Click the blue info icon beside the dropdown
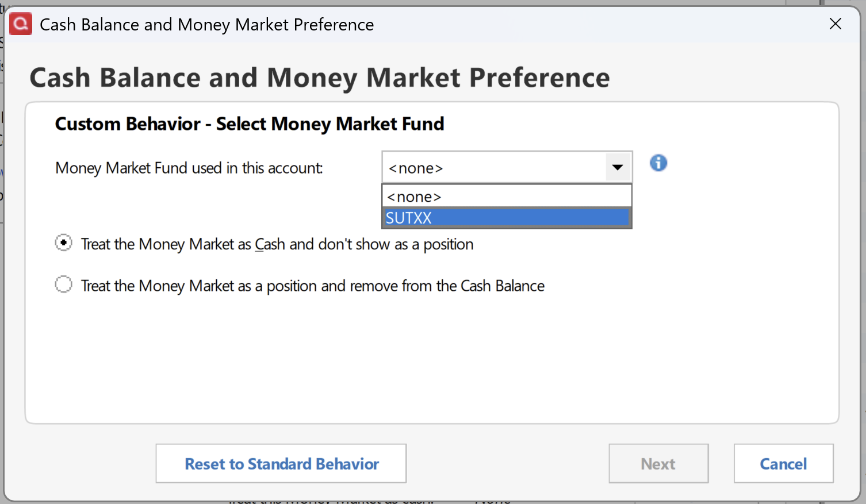The image size is (866, 504). coord(658,163)
